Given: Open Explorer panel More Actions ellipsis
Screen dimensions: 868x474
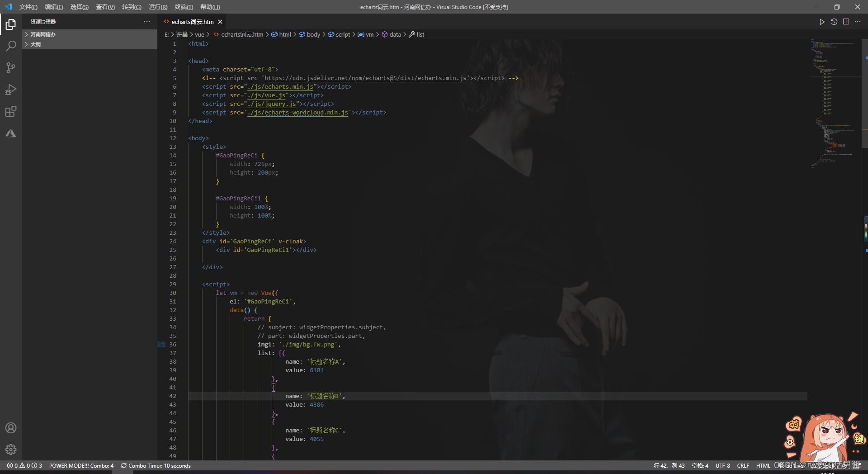Looking at the screenshot, I should 147,22.
